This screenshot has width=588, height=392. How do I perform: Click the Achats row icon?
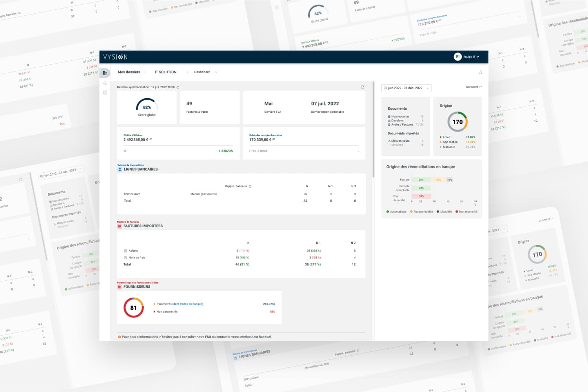(125, 251)
